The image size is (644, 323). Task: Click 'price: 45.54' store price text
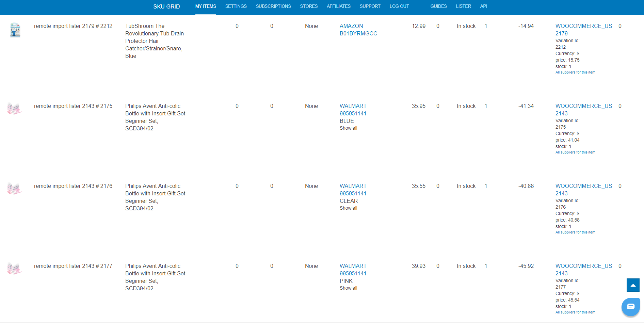click(567, 300)
